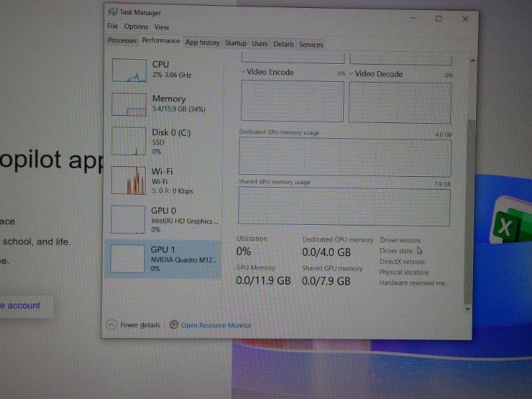Click the 0.0/7.9 GB shared memory value
The height and width of the screenshot is (399, 532).
tap(326, 281)
